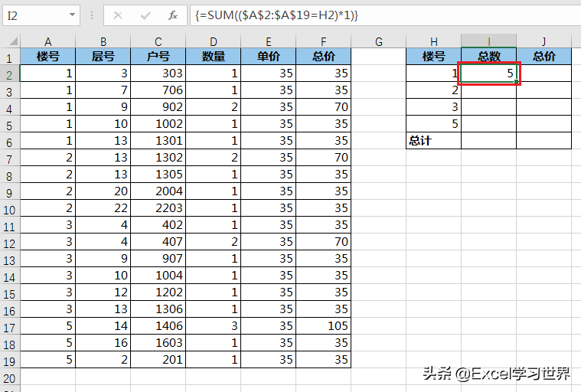Image resolution: width=581 pixels, height=392 pixels.
Task: Select cell C12 with value 407
Action: 158,242
